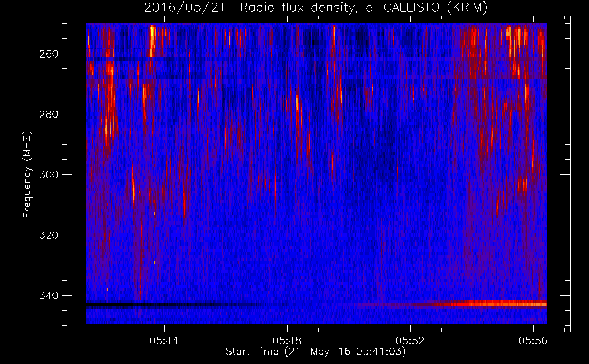The height and width of the screenshot is (364, 589).
Task: Click the 05:44 time tick label
Action: click(164, 341)
